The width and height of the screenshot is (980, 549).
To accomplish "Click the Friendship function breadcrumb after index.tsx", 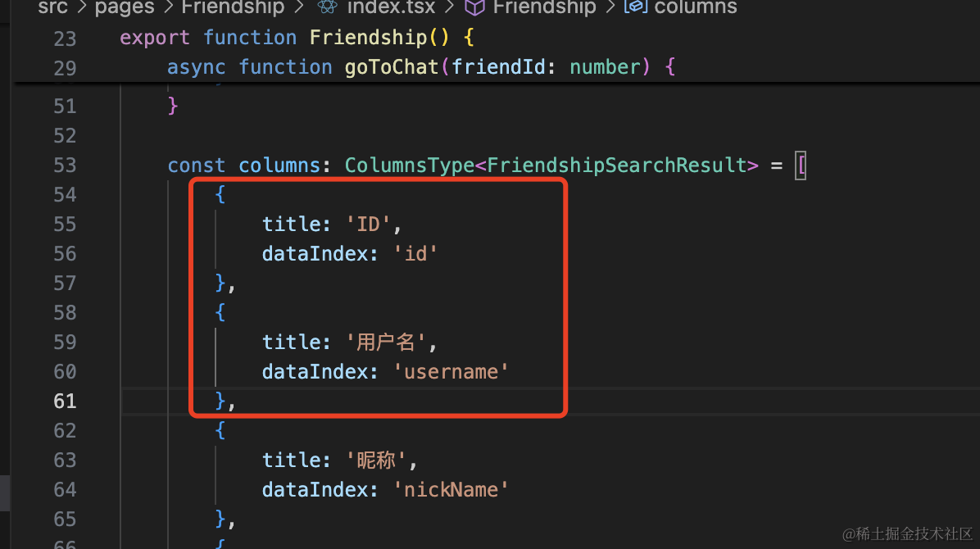I will (544, 7).
